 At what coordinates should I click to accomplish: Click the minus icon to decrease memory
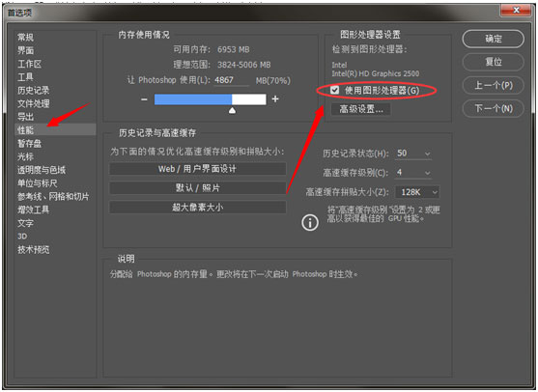coord(144,99)
